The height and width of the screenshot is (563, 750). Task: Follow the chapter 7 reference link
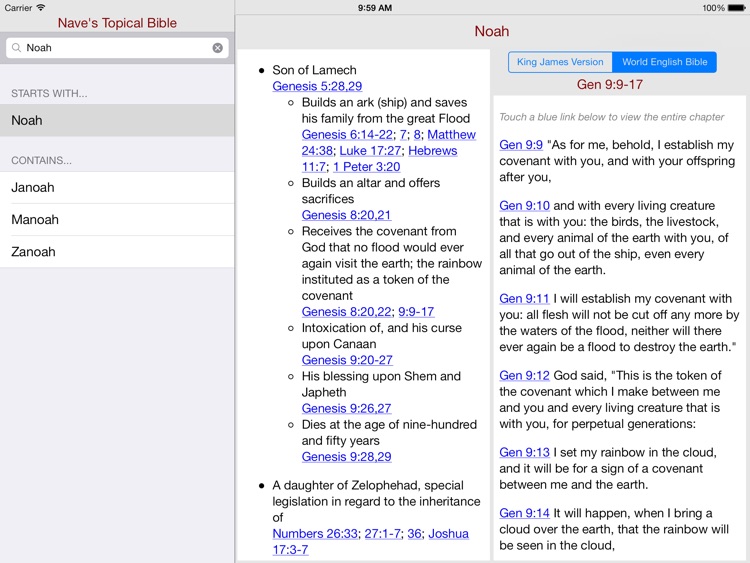(403, 134)
